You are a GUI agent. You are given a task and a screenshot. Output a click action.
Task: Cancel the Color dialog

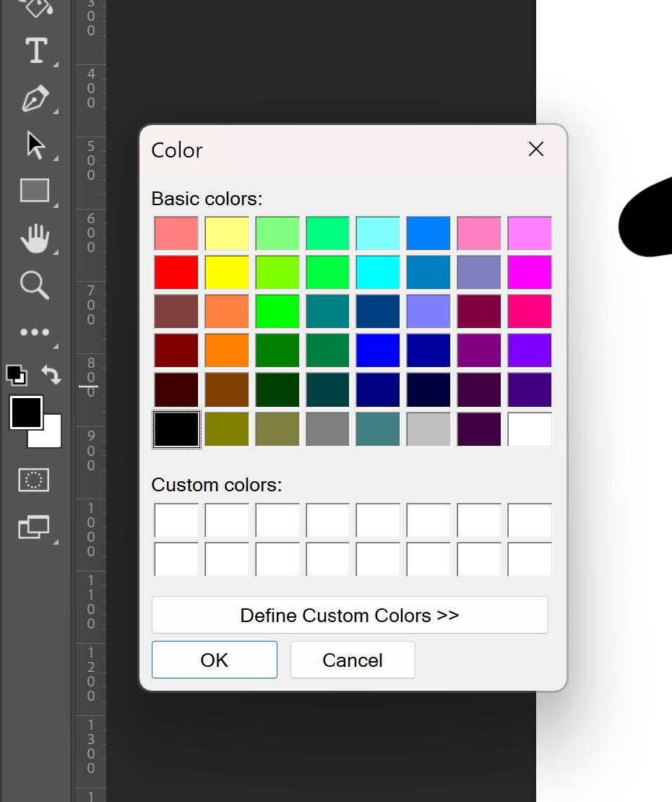pyautogui.click(x=353, y=659)
